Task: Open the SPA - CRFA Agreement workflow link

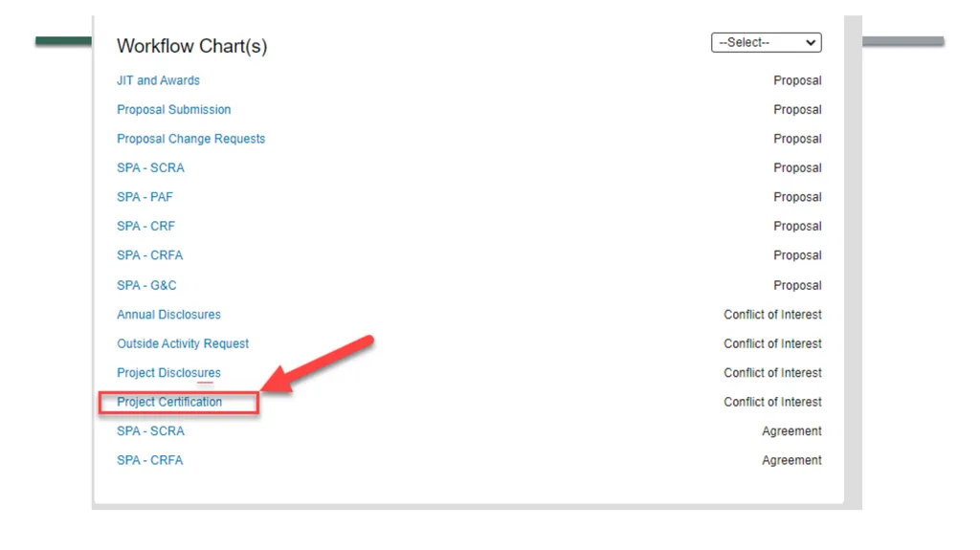Action: point(150,460)
